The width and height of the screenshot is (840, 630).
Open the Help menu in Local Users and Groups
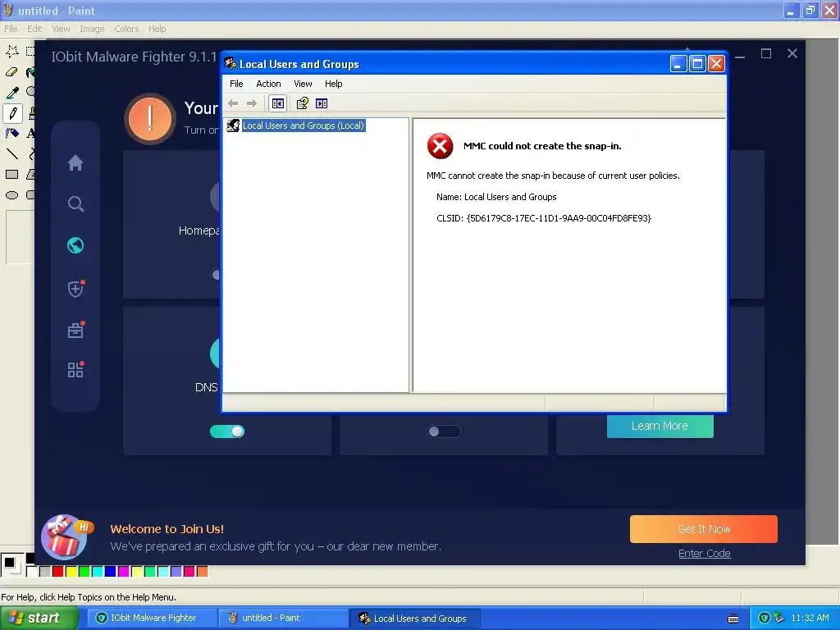[x=333, y=84]
